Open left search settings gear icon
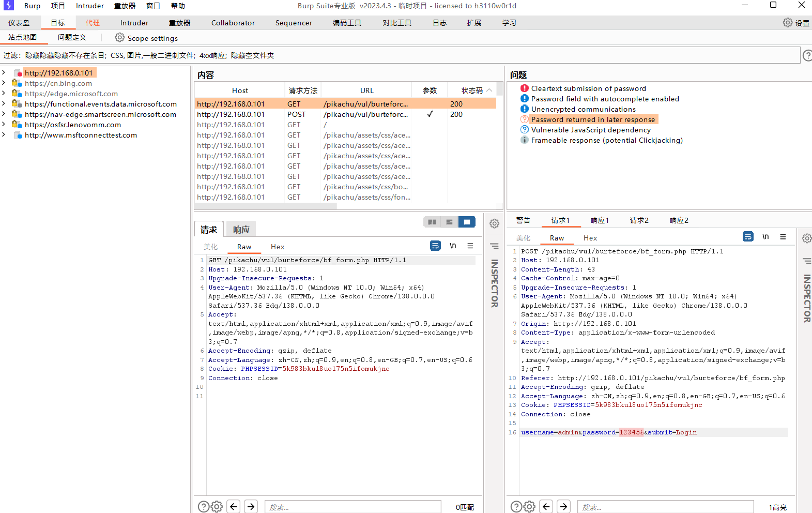 tap(217, 507)
